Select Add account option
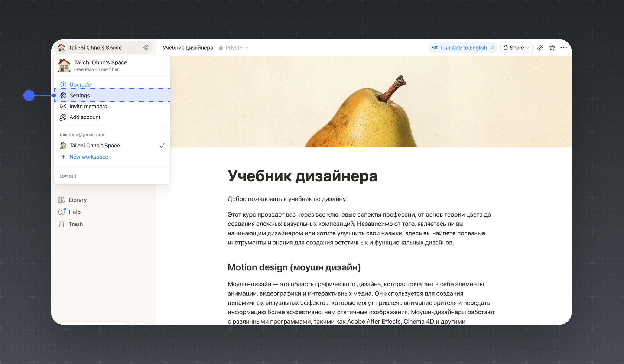624x364 pixels. [x=112, y=117]
